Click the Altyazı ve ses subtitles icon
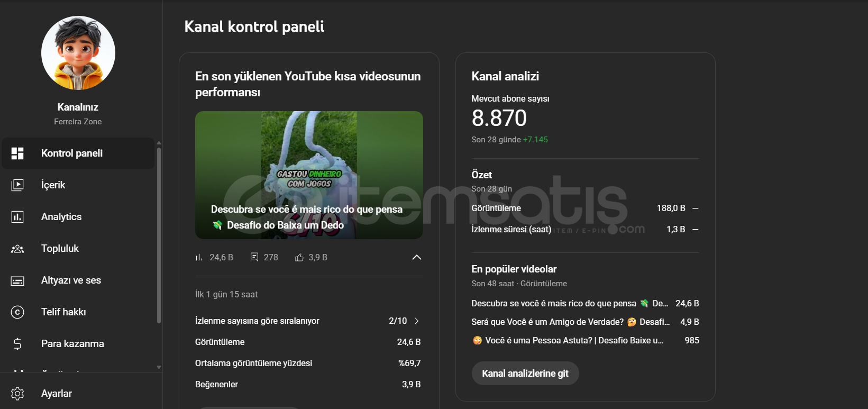This screenshot has width=868, height=409. pos(17,280)
